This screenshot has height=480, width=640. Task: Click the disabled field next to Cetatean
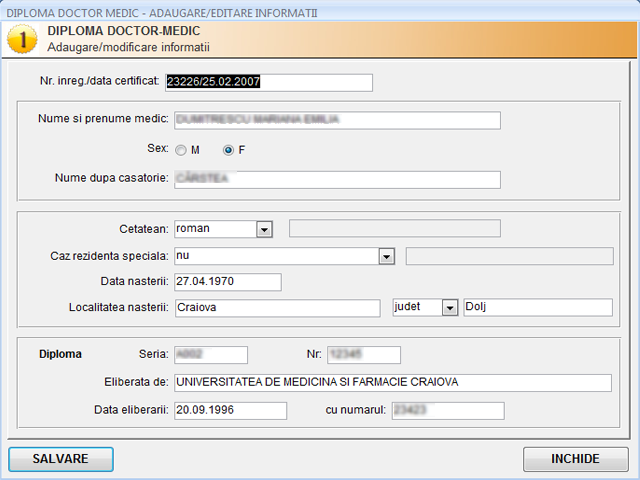tap(394, 229)
